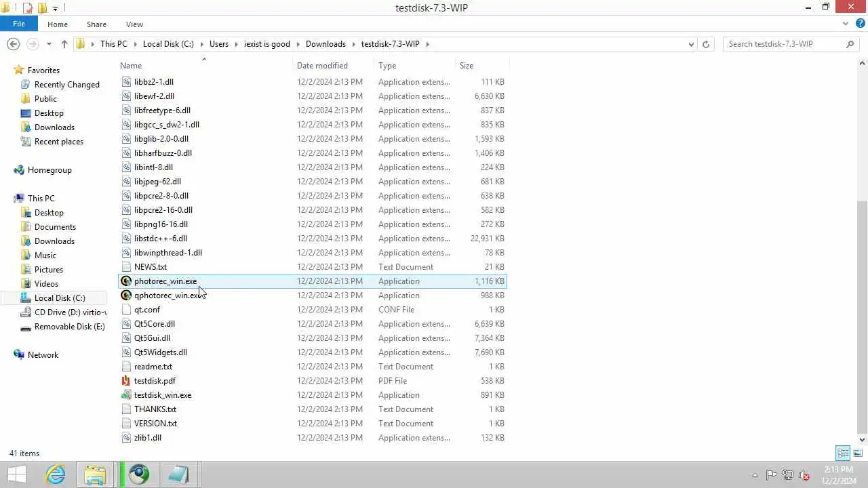Image resolution: width=868 pixels, height=488 pixels.
Task: Select Removable Disk (E:) in the navigation pane
Action: (70, 327)
